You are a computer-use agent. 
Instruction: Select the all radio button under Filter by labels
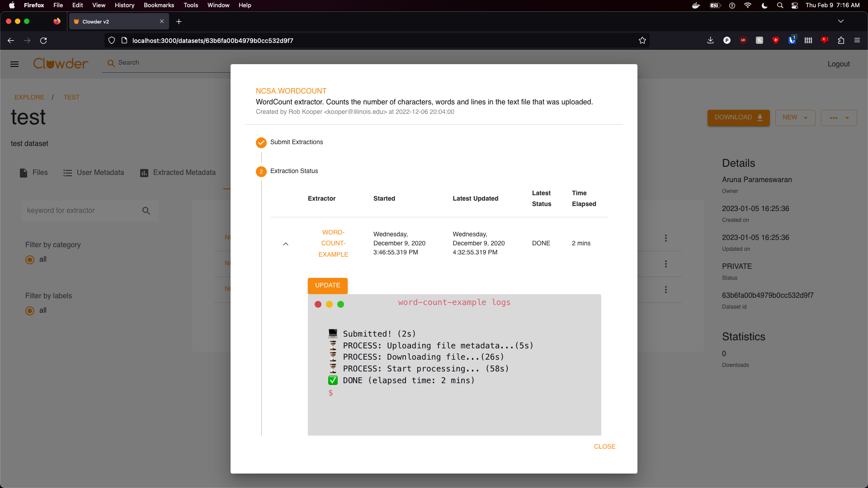click(x=29, y=310)
